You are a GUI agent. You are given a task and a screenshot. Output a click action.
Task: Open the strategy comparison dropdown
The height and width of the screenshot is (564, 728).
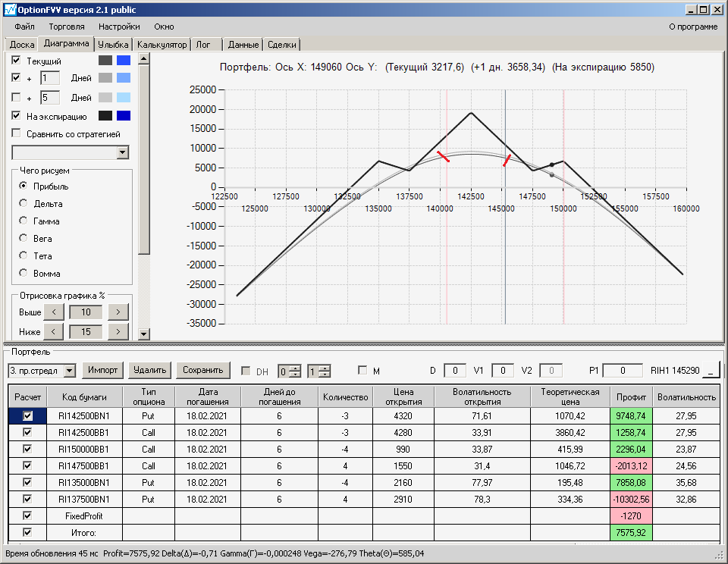coord(123,152)
